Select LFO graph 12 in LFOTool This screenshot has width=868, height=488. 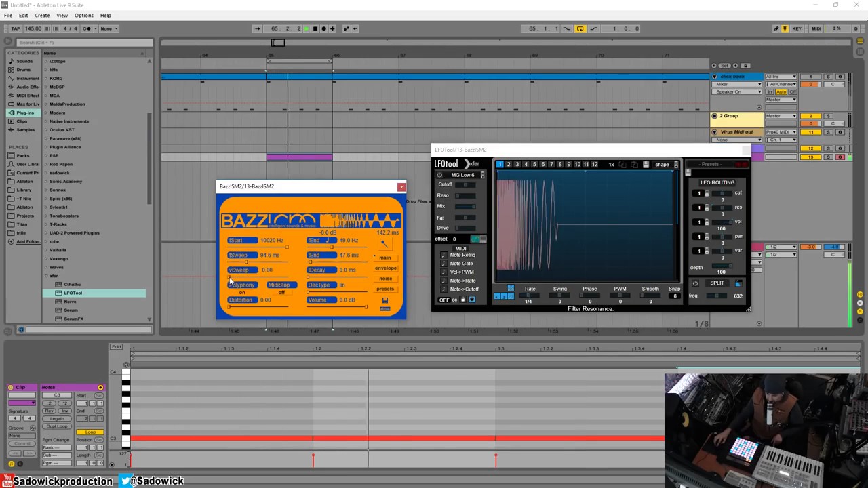point(595,165)
